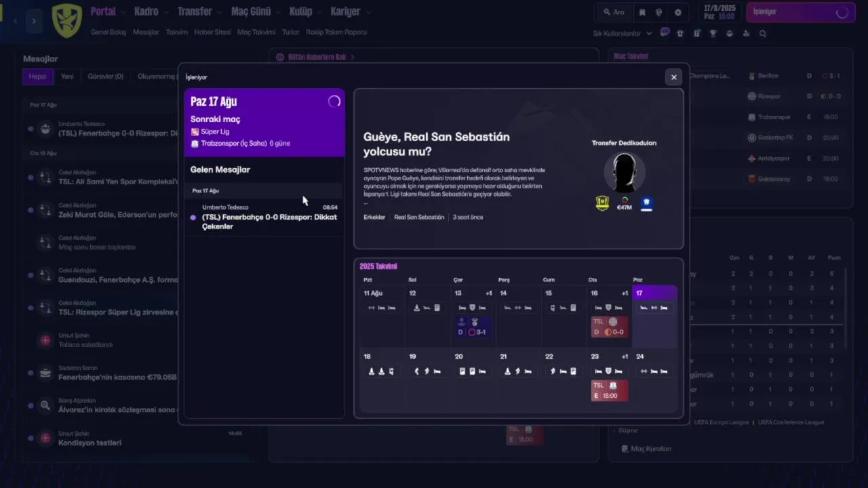
Task: Expand the Kadro dropdown arrow
Action: tap(165, 12)
